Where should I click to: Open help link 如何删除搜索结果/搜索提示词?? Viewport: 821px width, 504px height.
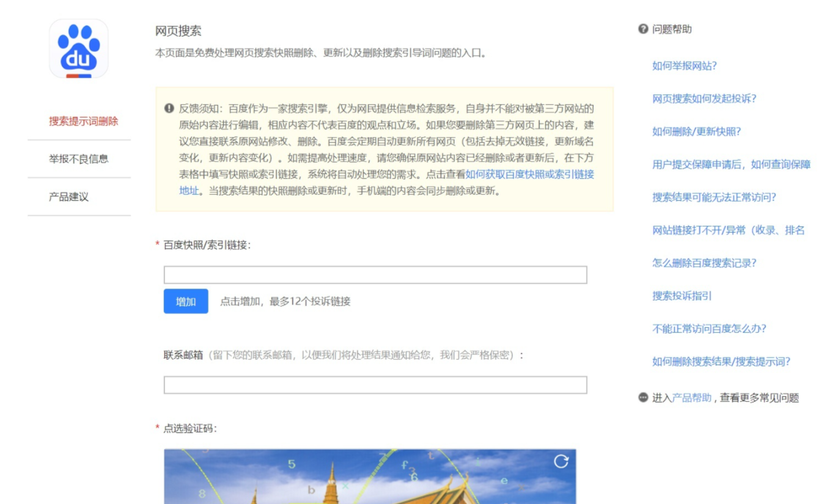pos(721,362)
